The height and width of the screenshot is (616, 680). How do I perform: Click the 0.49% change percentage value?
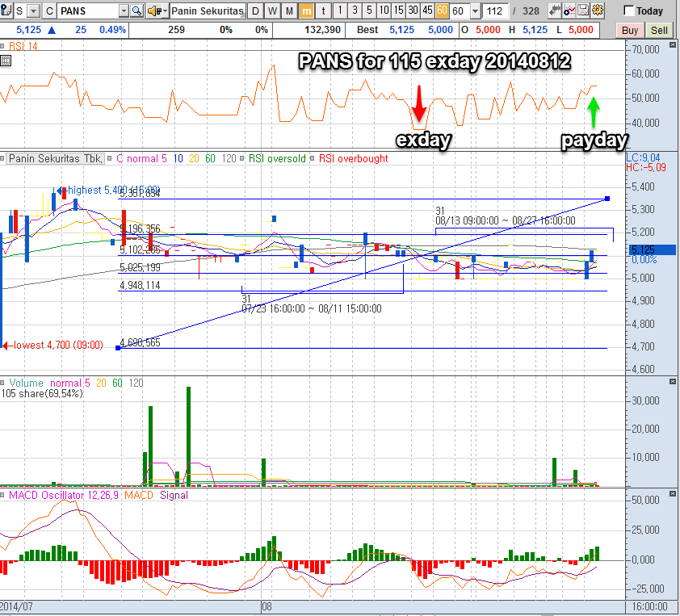pyautogui.click(x=112, y=30)
